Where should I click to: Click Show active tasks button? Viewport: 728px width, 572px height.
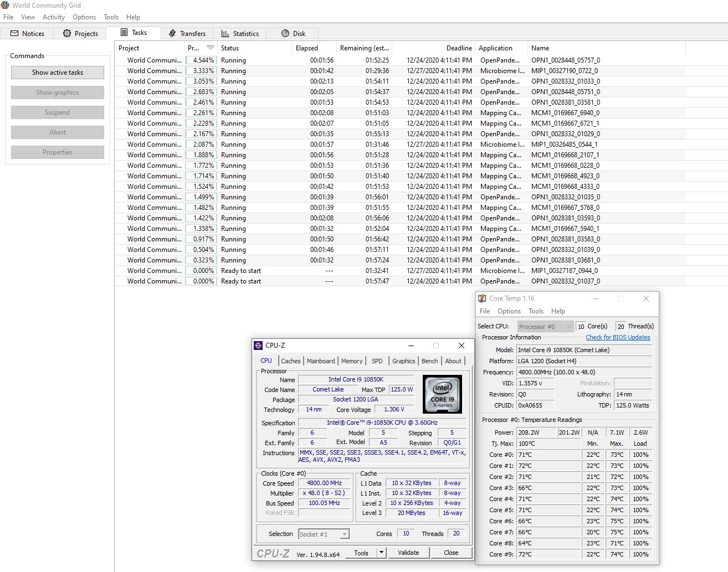point(58,73)
